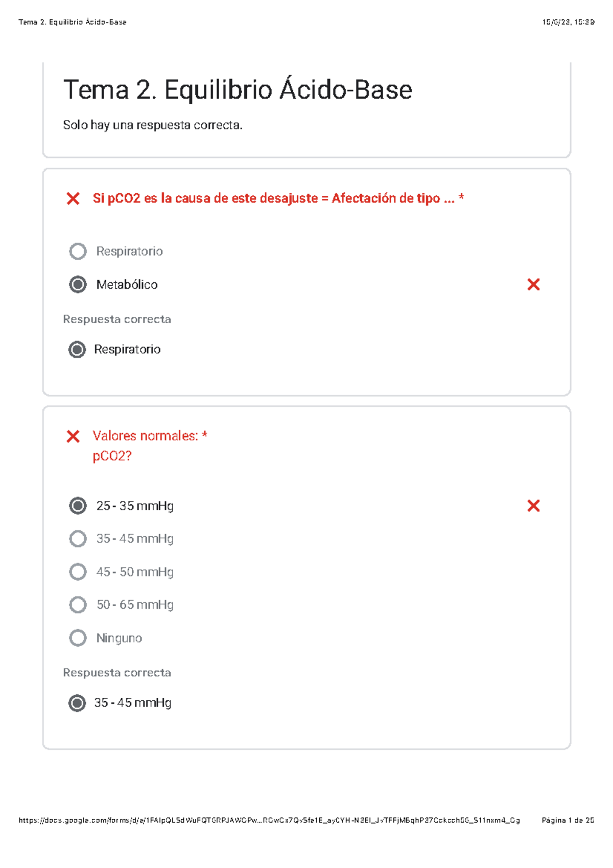The image size is (613, 868).
Task: Choose the 50 - 65 mmHg option
Action: pos(78,605)
